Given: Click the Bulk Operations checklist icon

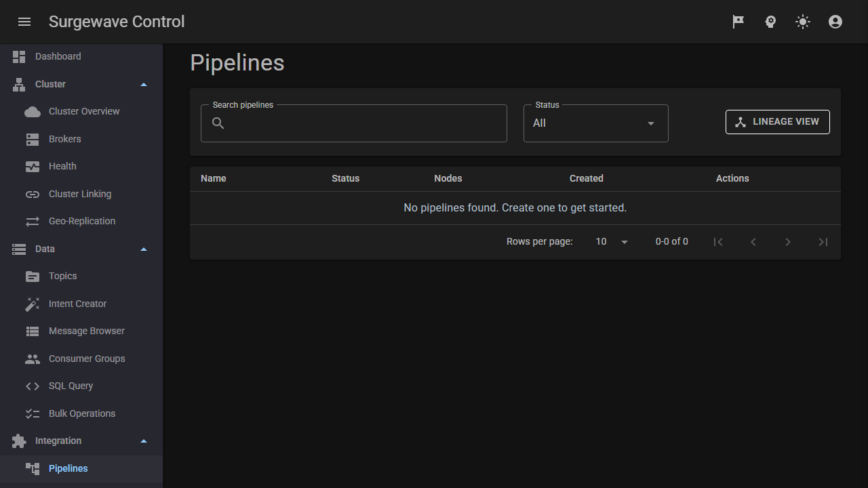Looking at the screenshot, I should click(33, 414).
